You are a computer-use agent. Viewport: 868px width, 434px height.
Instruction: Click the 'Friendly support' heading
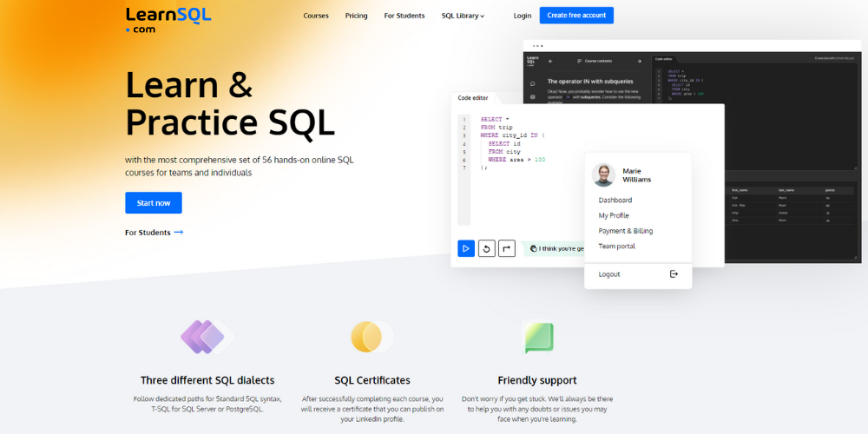(537, 380)
